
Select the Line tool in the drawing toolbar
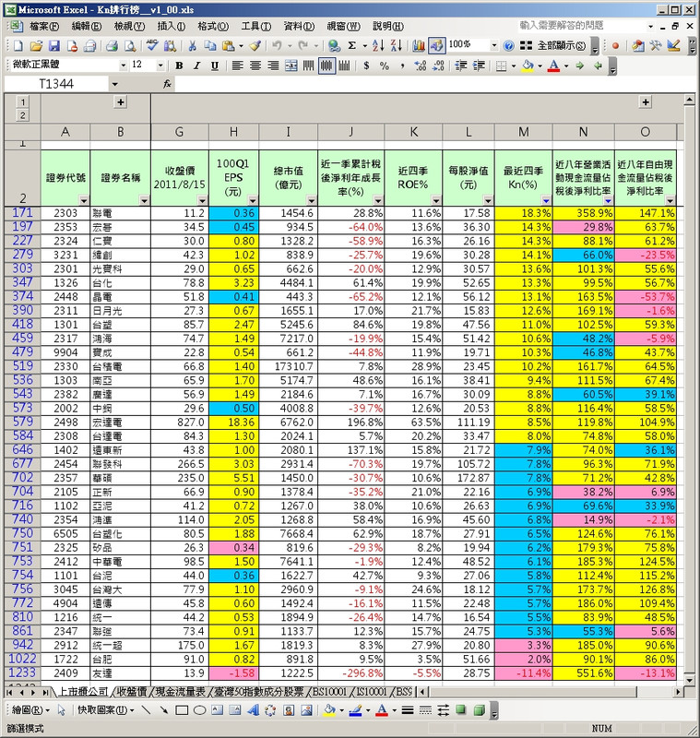click(146, 710)
